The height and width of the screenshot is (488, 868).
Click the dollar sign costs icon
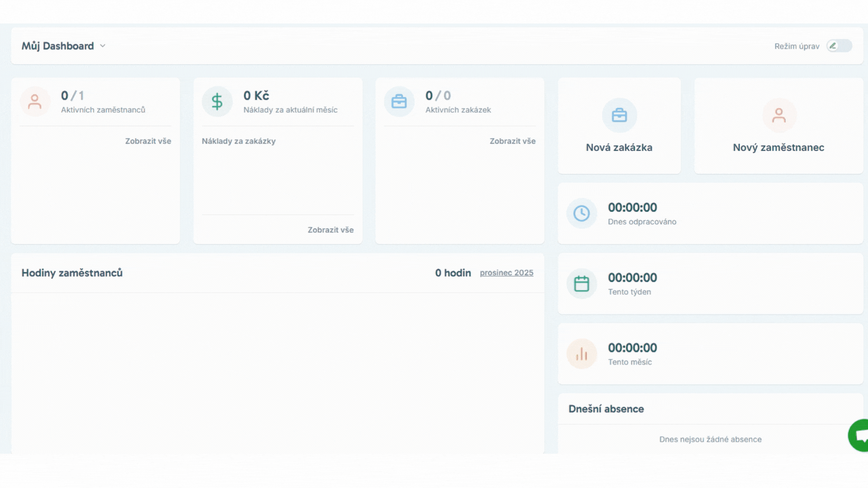(x=217, y=102)
